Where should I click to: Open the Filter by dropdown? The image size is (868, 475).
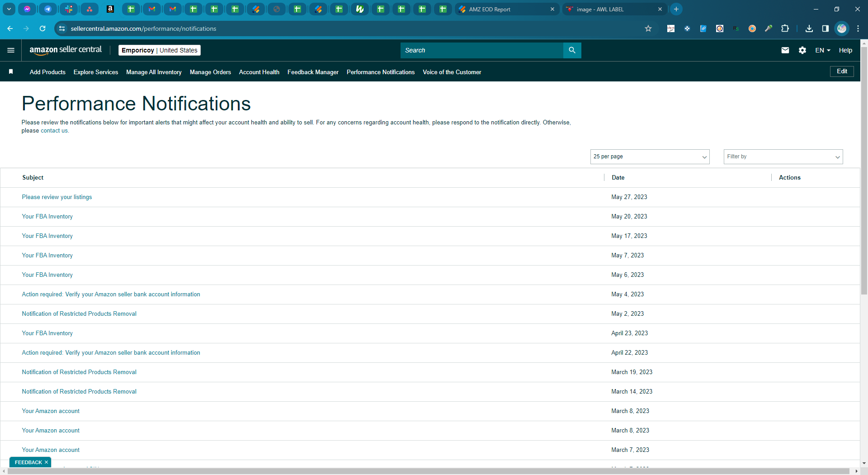pyautogui.click(x=783, y=157)
